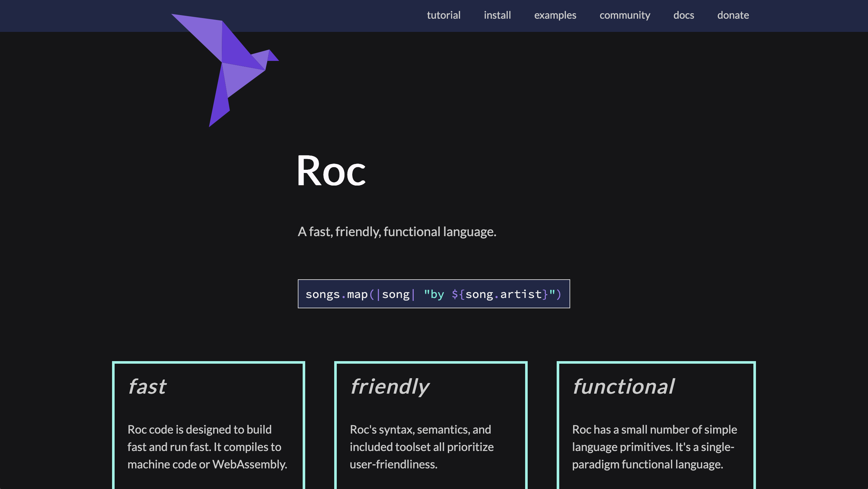Open the docs link
This screenshot has width=868, height=489.
683,15
